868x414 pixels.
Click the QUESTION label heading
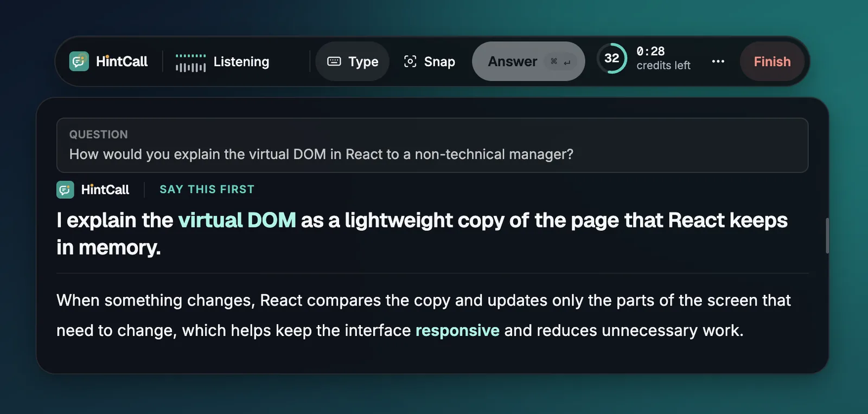[99, 134]
